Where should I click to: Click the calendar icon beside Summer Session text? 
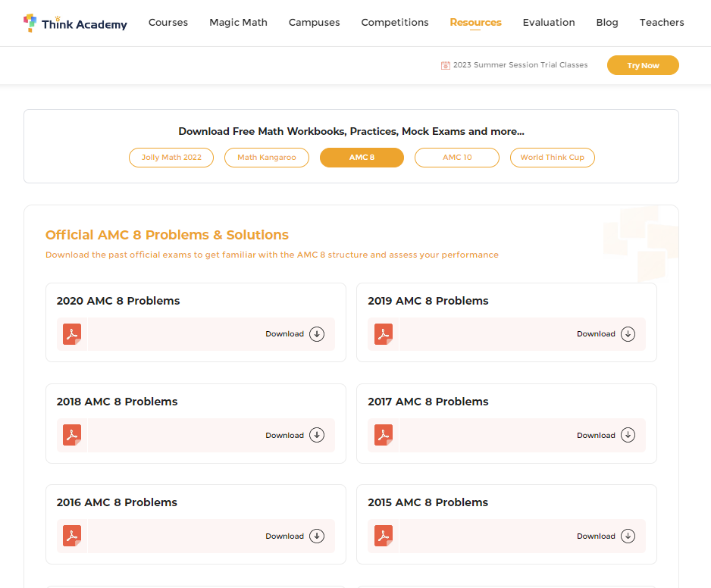(445, 65)
